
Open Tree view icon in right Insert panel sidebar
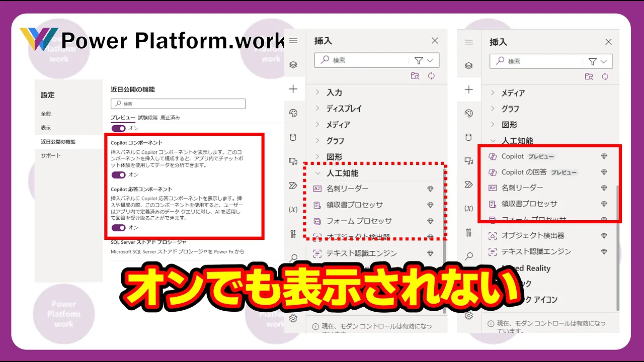click(469, 66)
